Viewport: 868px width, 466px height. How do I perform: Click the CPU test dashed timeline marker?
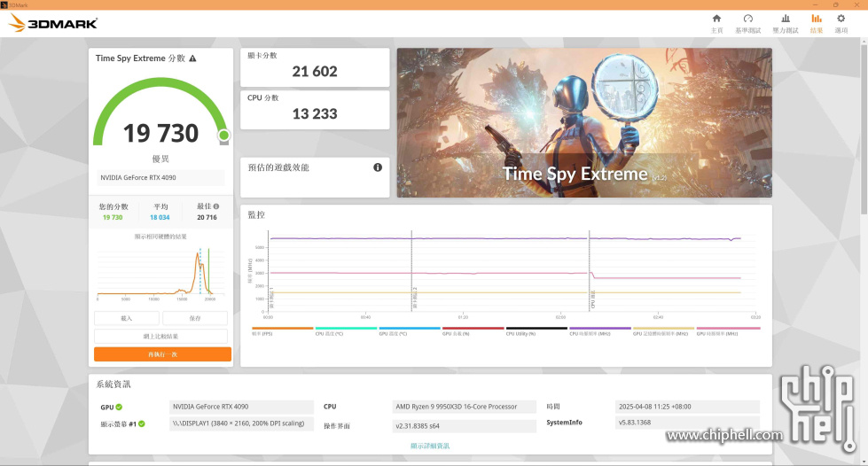pos(590,271)
